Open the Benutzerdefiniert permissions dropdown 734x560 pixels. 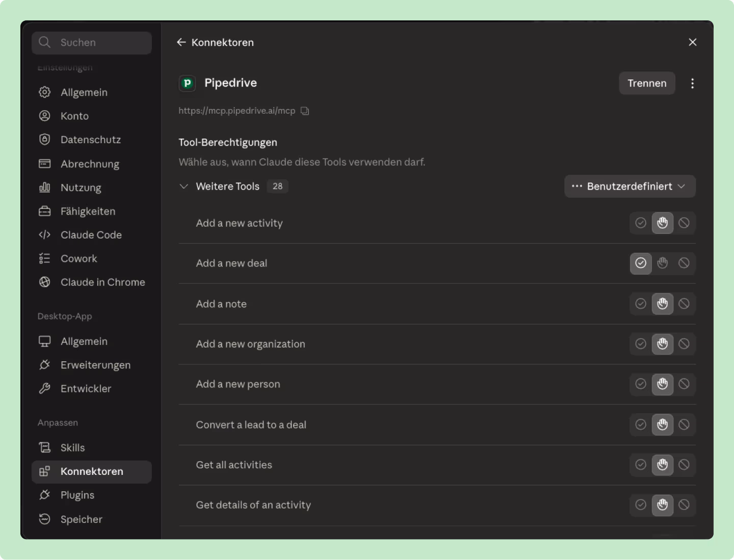pyautogui.click(x=630, y=186)
